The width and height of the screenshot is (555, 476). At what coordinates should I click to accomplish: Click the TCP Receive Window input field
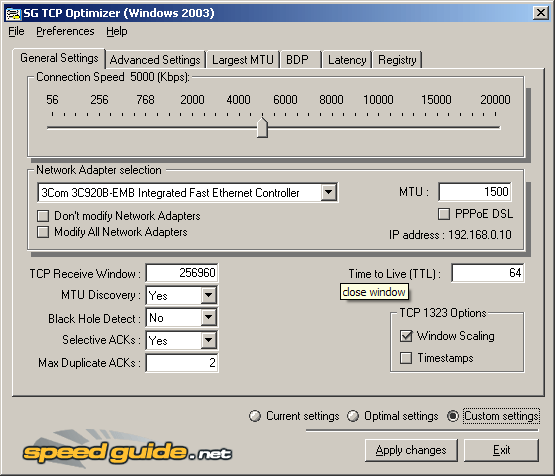pos(182,273)
